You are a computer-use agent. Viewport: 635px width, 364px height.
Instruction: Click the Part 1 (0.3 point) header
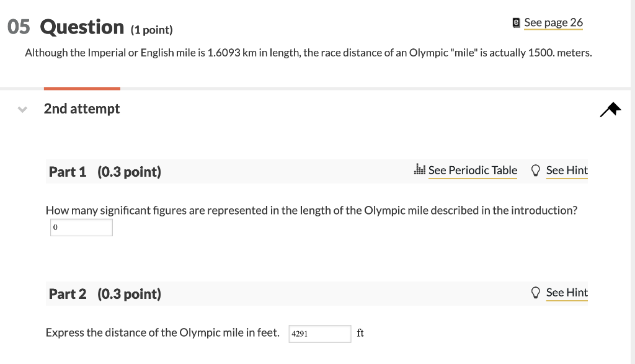(105, 172)
